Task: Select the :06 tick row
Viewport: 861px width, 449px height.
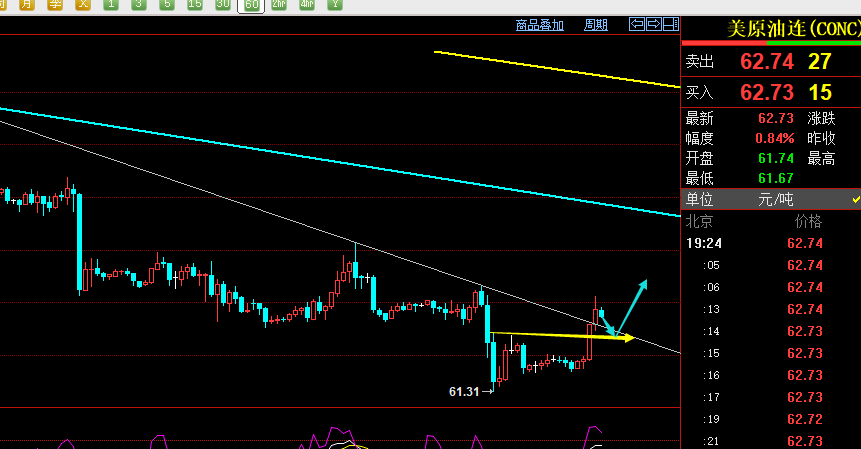Action: pos(771,287)
